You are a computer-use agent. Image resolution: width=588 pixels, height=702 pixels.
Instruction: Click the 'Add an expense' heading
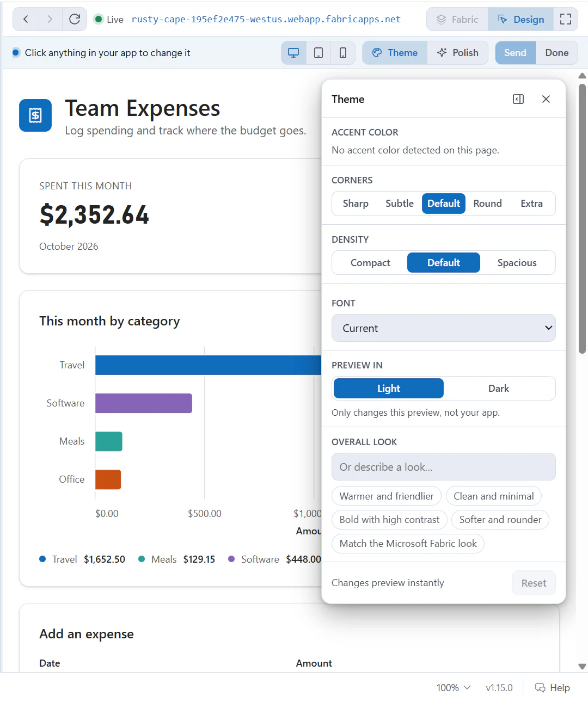coord(87,634)
